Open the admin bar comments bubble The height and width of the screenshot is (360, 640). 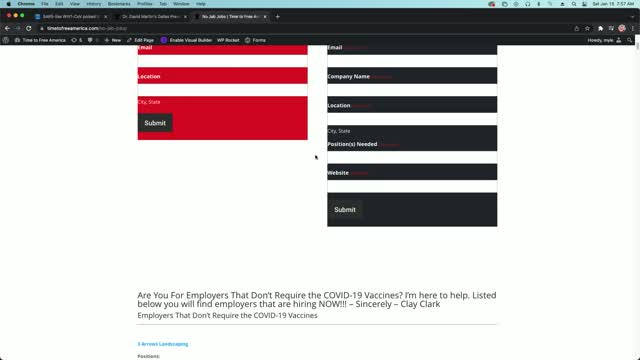click(93, 40)
